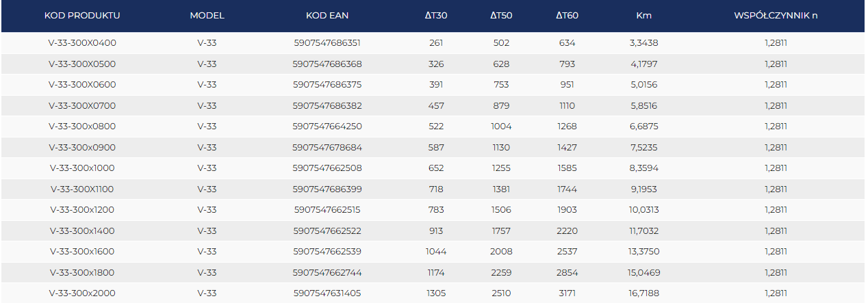Click the ΔT50 column header

(501, 15)
